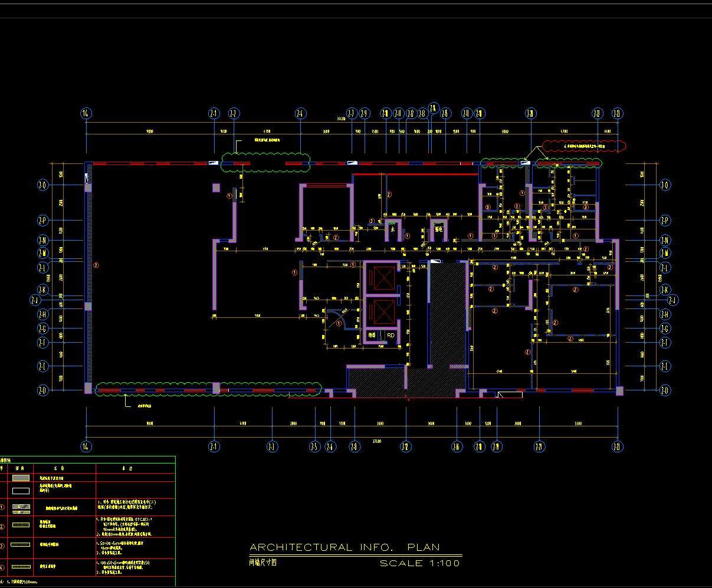Select the small gray column square
Screen dimensions: 712x588
[x=216, y=188]
